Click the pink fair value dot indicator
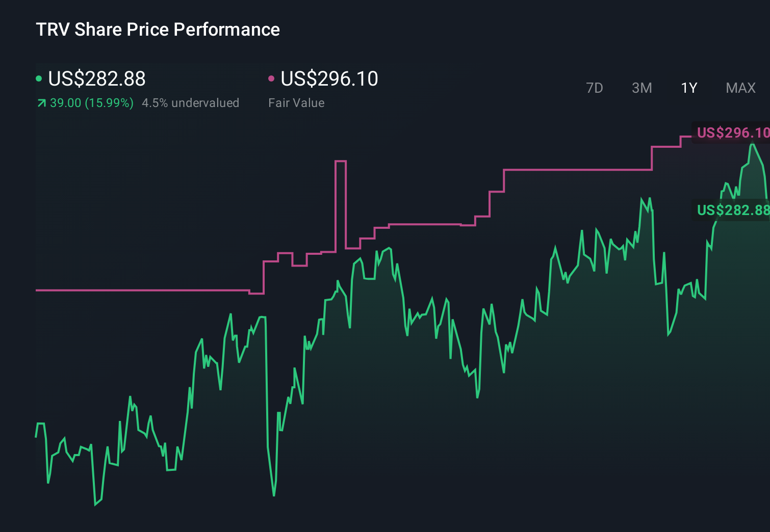The width and height of the screenshot is (770, 532). pyautogui.click(x=271, y=78)
